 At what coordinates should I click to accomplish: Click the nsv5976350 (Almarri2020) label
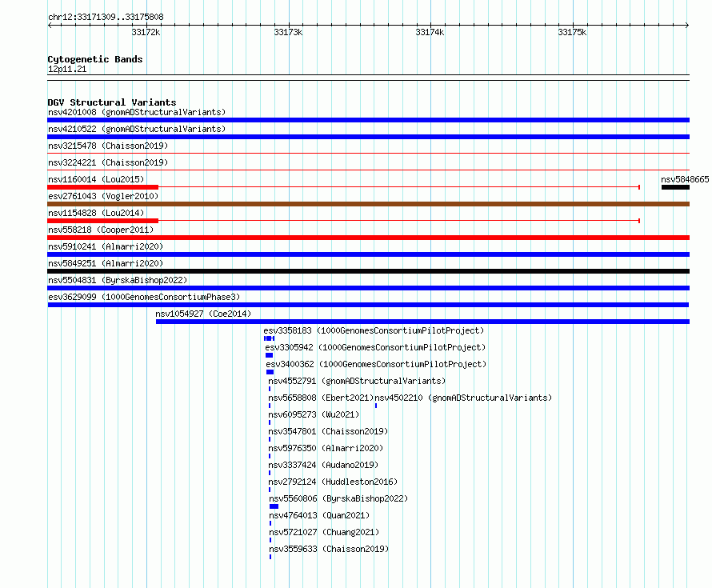pos(326,448)
